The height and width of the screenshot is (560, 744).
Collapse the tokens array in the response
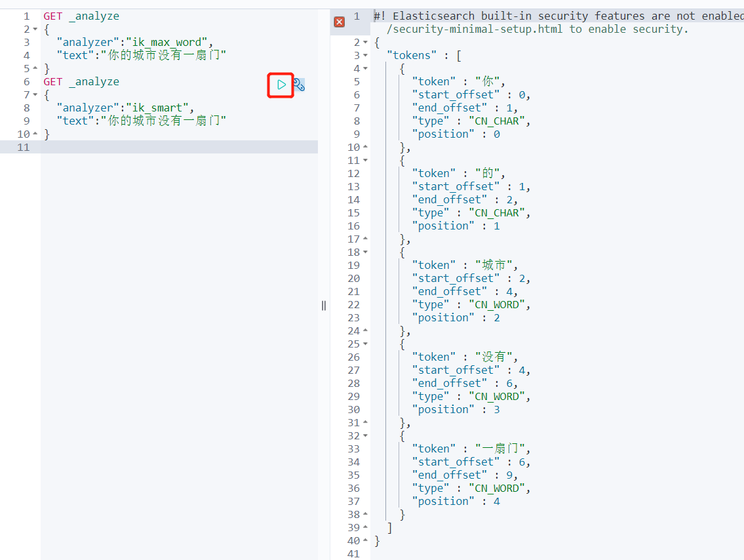point(364,54)
